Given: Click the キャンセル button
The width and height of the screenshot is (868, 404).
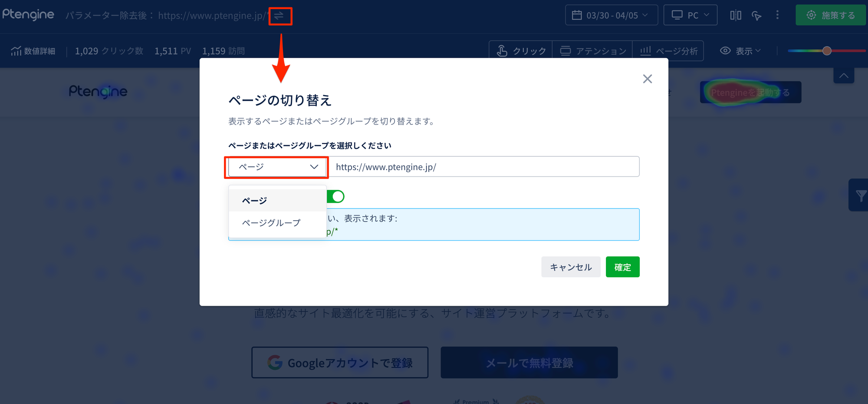Looking at the screenshot, I should (x=570, y=267).
